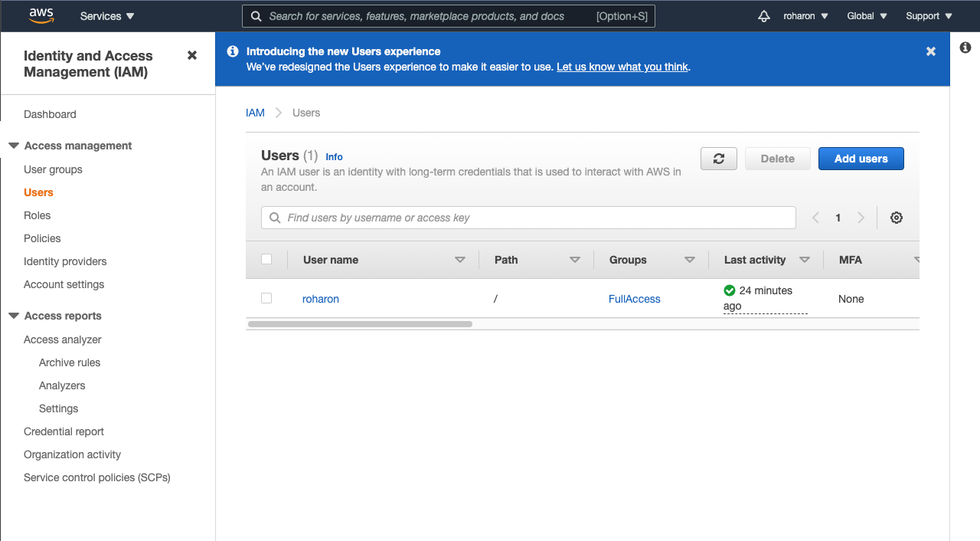Click page number 1 in pagination
Viewport: 980px width, 541px height.
(838, 218)
